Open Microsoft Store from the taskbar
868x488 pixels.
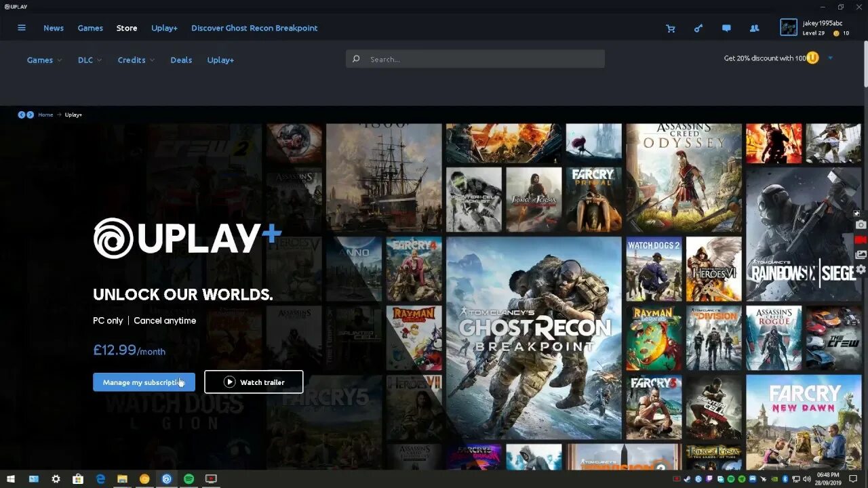point(78,479)
